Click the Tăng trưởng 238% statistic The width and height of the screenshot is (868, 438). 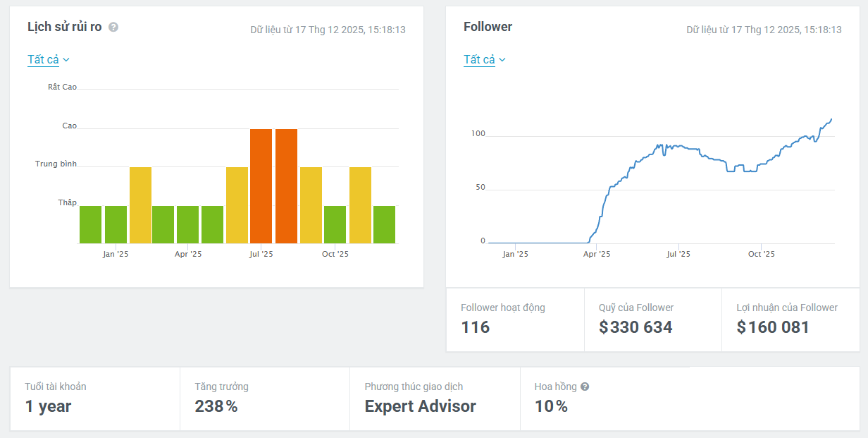click(x=216, y=406)
